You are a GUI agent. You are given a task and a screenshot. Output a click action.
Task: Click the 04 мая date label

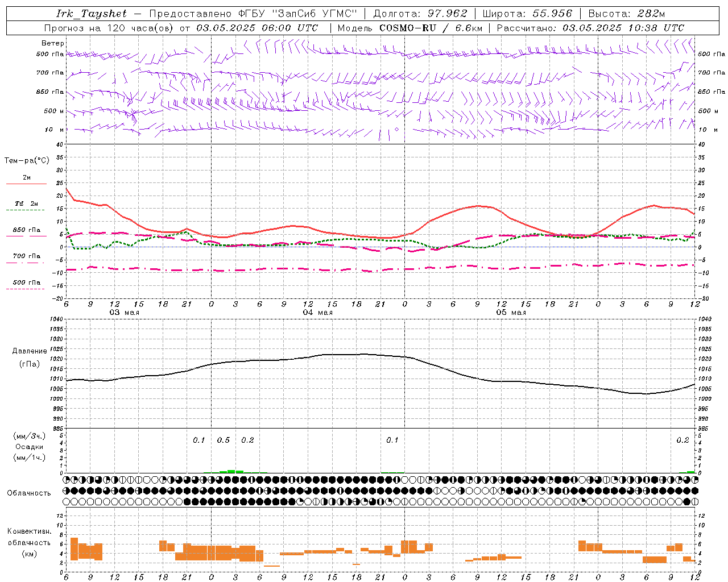click(x=317, y=313)
